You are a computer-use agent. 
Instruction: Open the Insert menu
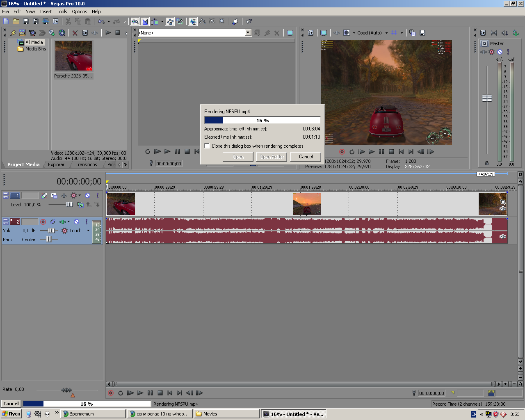(46, 11)
